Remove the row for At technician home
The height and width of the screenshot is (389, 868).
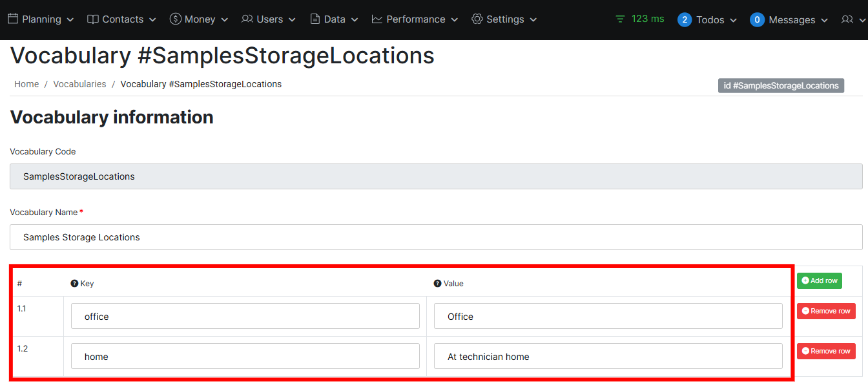(826, 352)
